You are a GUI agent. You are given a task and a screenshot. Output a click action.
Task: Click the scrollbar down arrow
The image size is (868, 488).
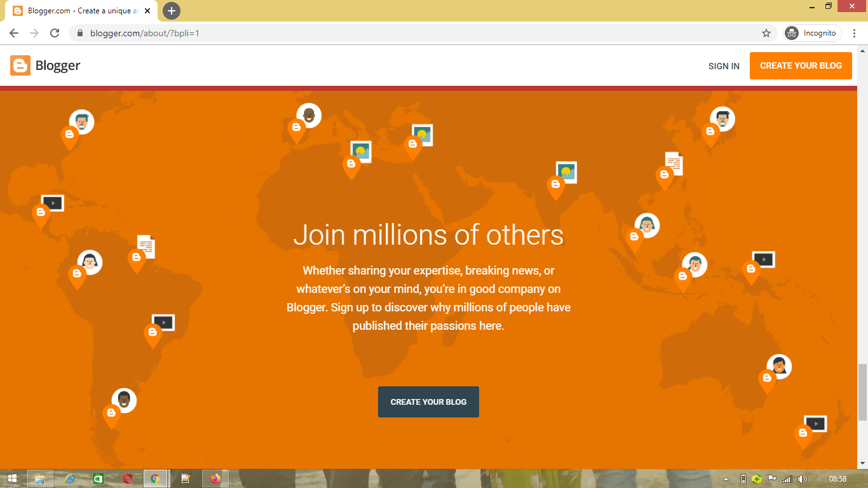point(862,463)
